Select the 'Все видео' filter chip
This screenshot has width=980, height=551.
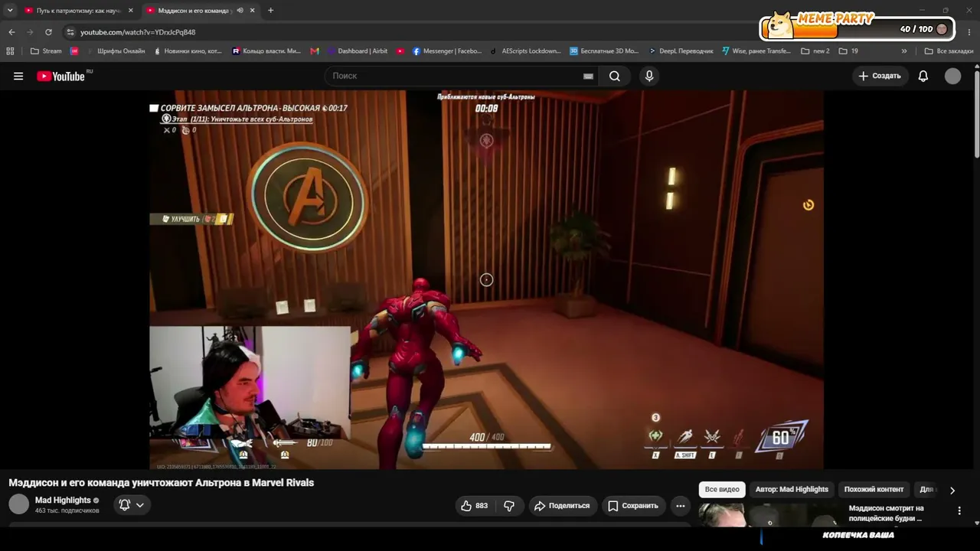(x=722, y=490)
